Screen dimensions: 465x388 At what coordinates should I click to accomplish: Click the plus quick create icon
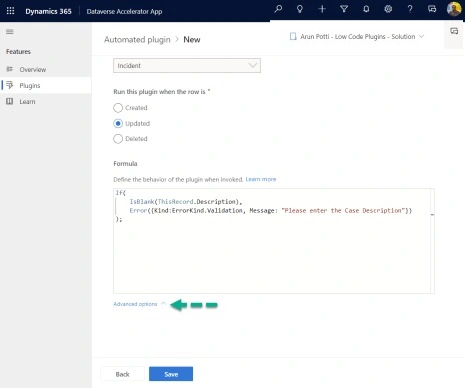[322, 9]
